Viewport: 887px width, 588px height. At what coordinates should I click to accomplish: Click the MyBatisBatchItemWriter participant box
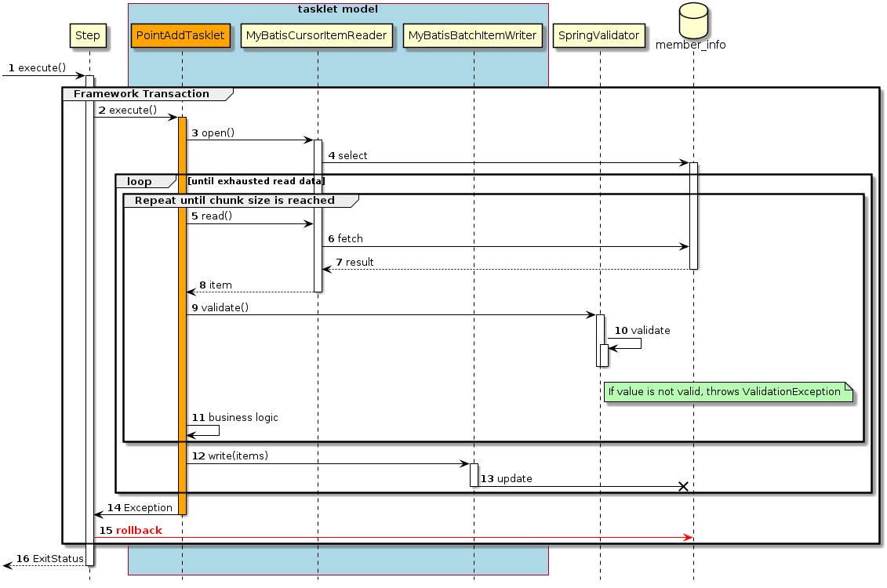[473, 35]
